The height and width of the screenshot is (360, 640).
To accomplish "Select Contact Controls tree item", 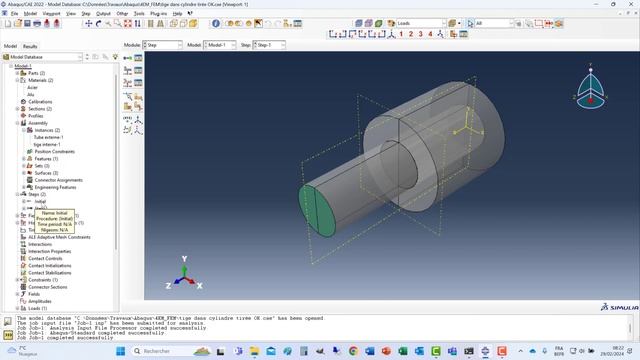I will tap(45, 258).
